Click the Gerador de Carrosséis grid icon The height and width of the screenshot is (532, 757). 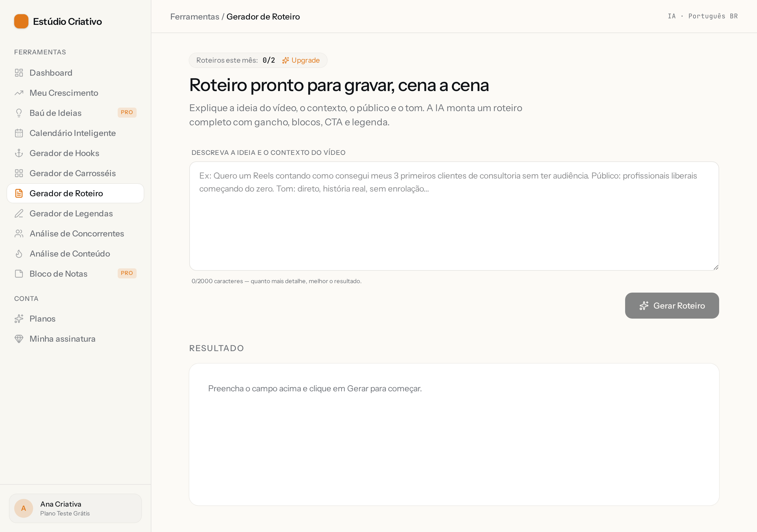pos(19,173)
